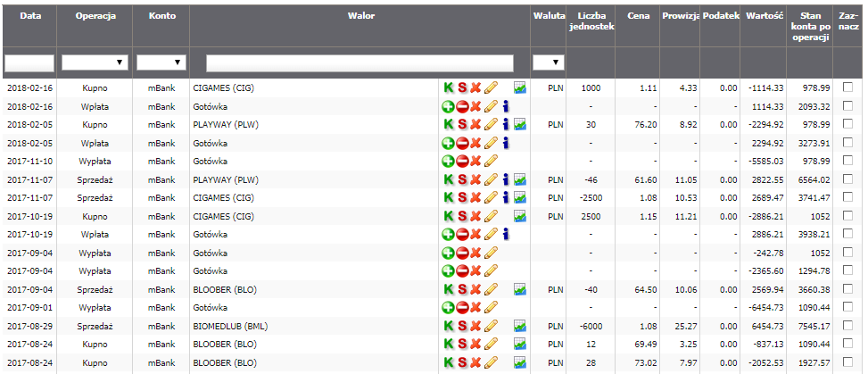The height and width of the screenshot is (374, 868).
Task: Open the Operacja filter dropdown
Action: tap(95, 62)
